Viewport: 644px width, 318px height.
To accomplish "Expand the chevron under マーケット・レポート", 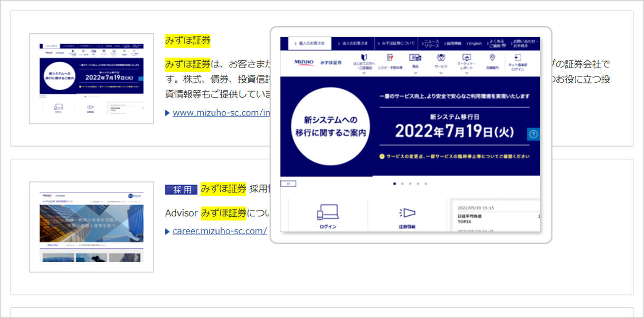I will point(467,73).
